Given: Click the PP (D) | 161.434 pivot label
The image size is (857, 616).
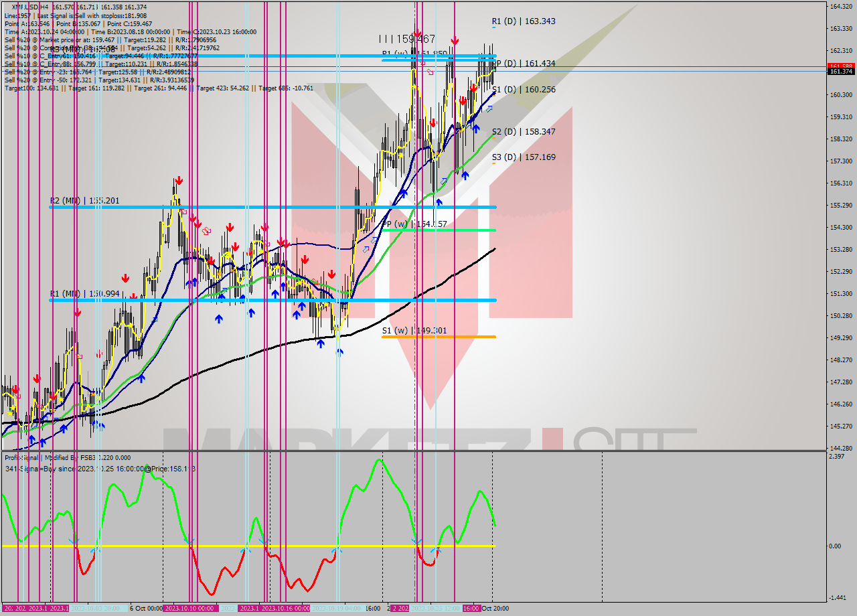Looking at the screenshot, I should [x=524, y=64].
